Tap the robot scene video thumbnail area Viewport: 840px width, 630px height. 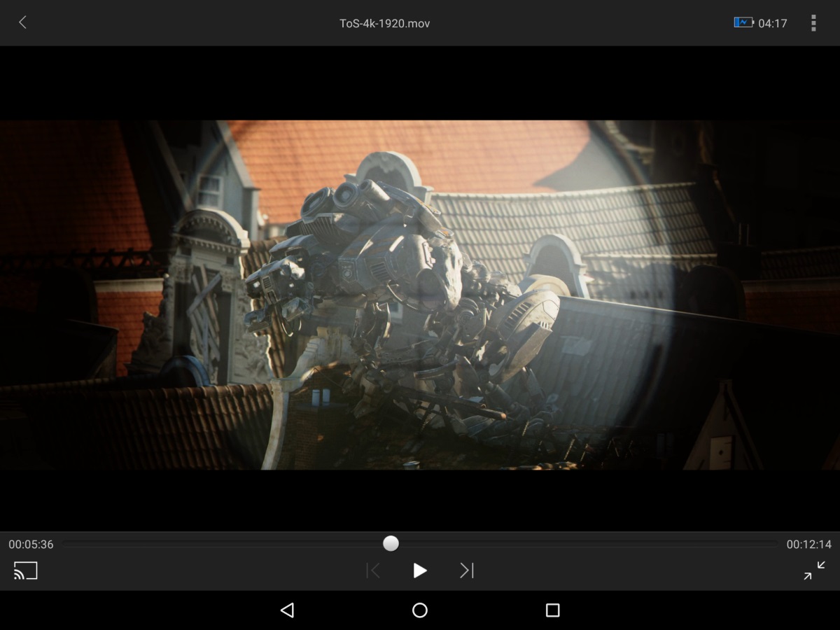pyautogui.click(x=392, y=294)
